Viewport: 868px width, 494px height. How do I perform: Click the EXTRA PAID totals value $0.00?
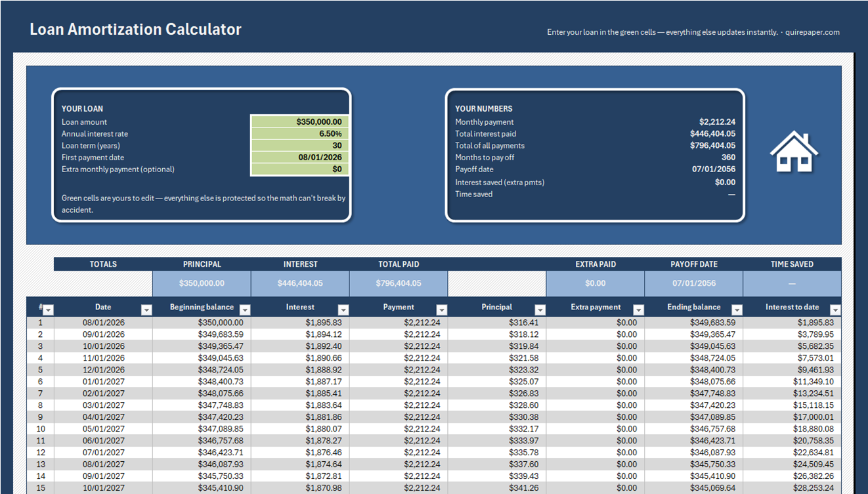pyautogui.click(x=596, y=283)
